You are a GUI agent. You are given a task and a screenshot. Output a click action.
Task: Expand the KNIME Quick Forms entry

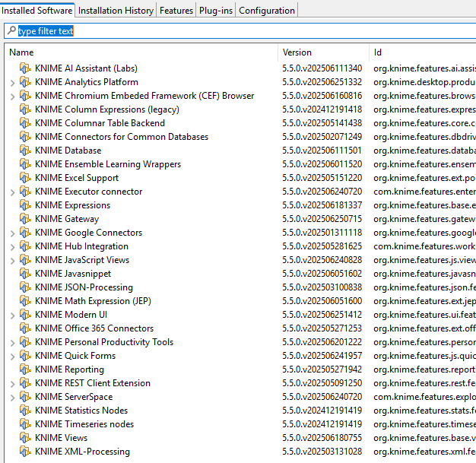click(x=12, y=357)
